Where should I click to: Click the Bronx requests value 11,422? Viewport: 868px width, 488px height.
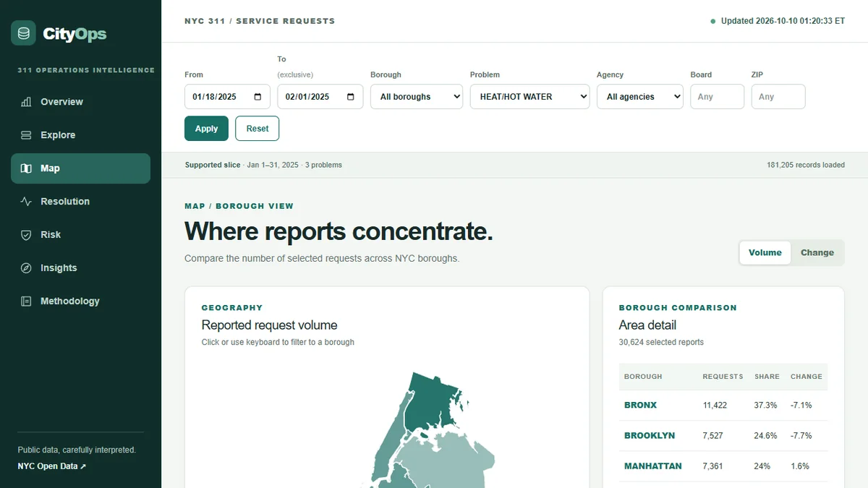715,406
